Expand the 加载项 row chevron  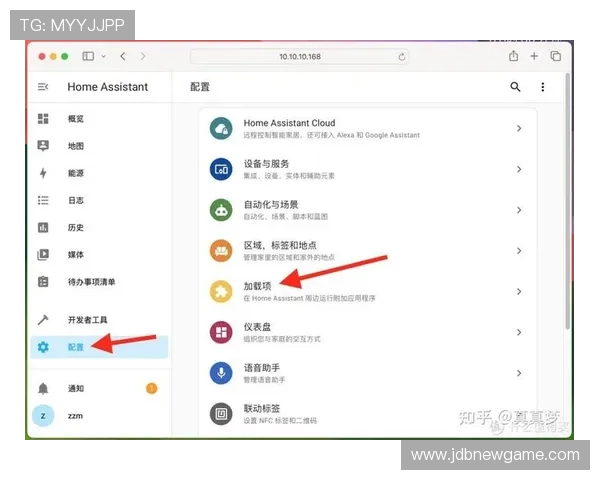point(519,292)
